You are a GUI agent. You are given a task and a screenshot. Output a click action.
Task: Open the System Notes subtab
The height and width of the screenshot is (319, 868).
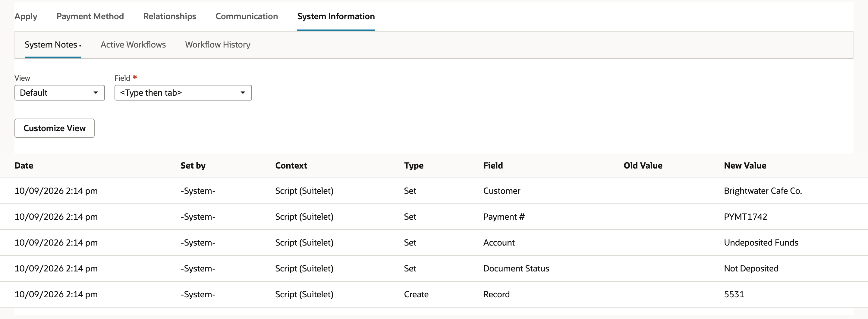pos(52,45)
